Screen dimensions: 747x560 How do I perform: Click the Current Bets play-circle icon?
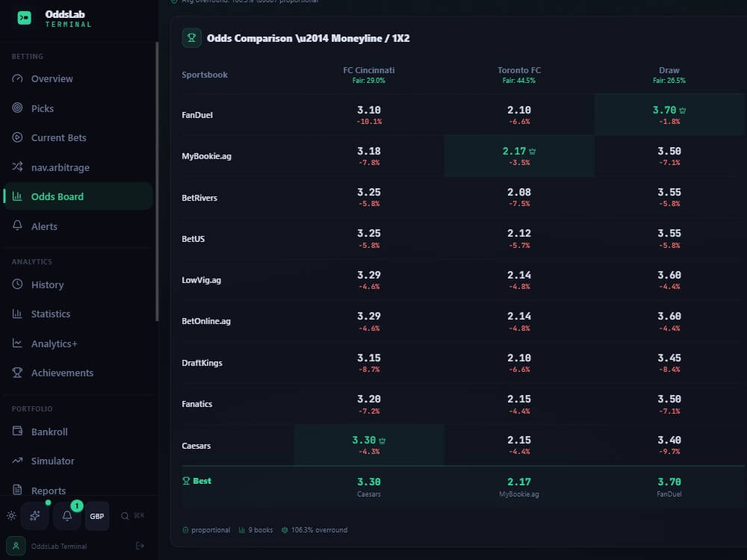click(17, 137)
